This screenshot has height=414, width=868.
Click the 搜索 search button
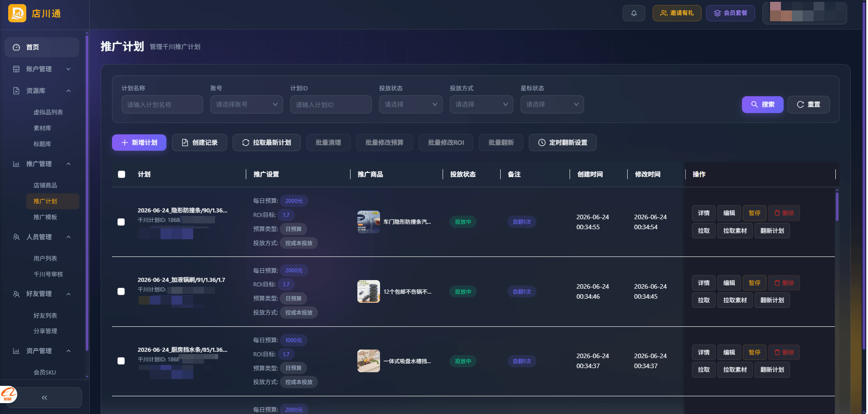762,104
